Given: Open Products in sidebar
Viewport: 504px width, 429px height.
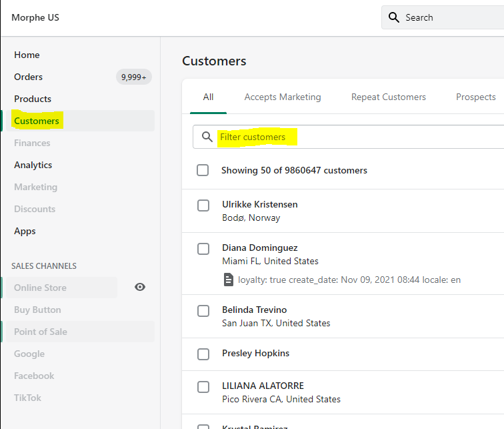Looking at the screenshot, I should point(33,99).
